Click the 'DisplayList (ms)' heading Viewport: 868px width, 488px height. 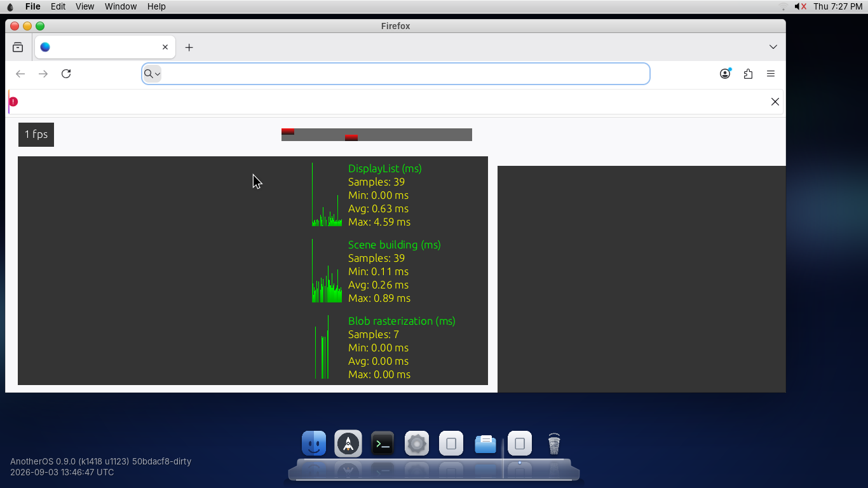click(x=385, y=168)
